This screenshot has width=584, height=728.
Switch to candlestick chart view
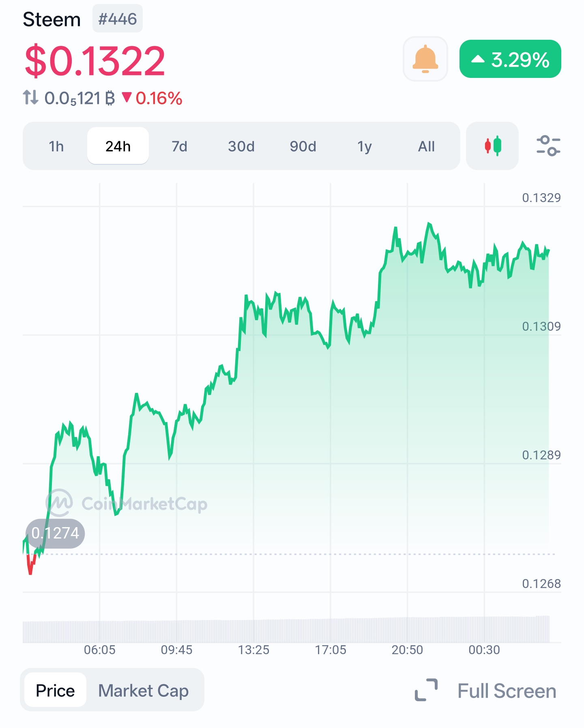coord(492,146)
